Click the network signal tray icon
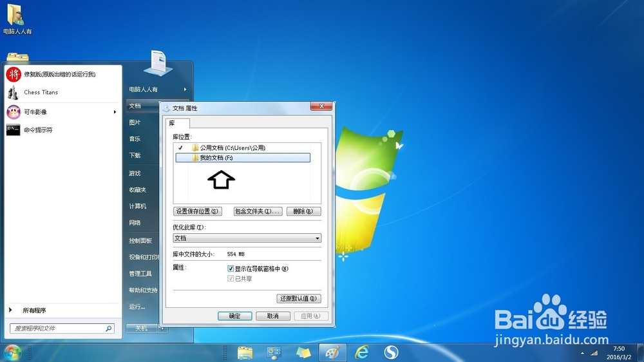 594,353
